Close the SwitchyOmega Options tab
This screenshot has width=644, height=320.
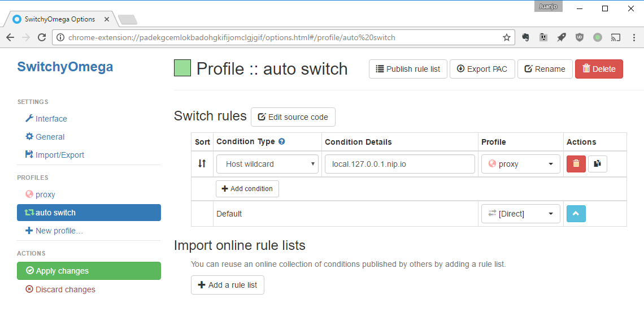click(106, 19)
